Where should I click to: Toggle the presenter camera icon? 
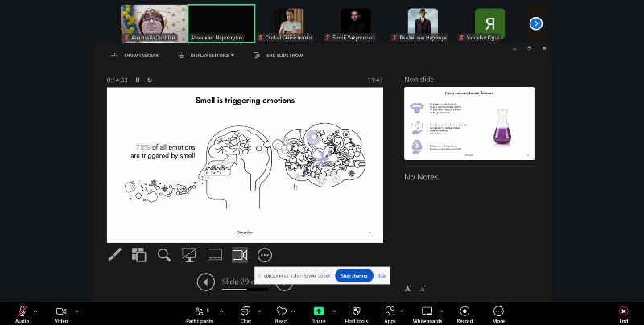tap(240, 255)
